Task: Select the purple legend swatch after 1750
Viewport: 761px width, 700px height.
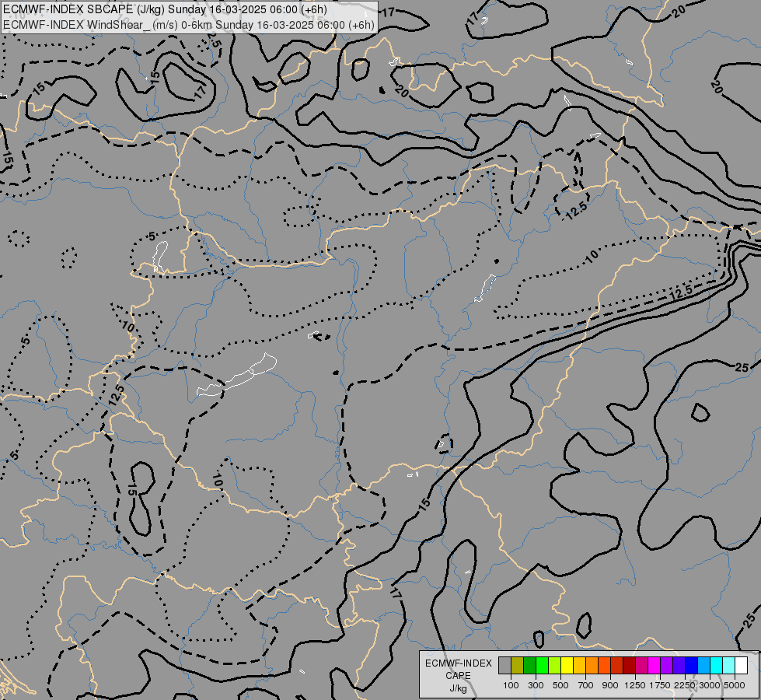Action: [666, 665]
